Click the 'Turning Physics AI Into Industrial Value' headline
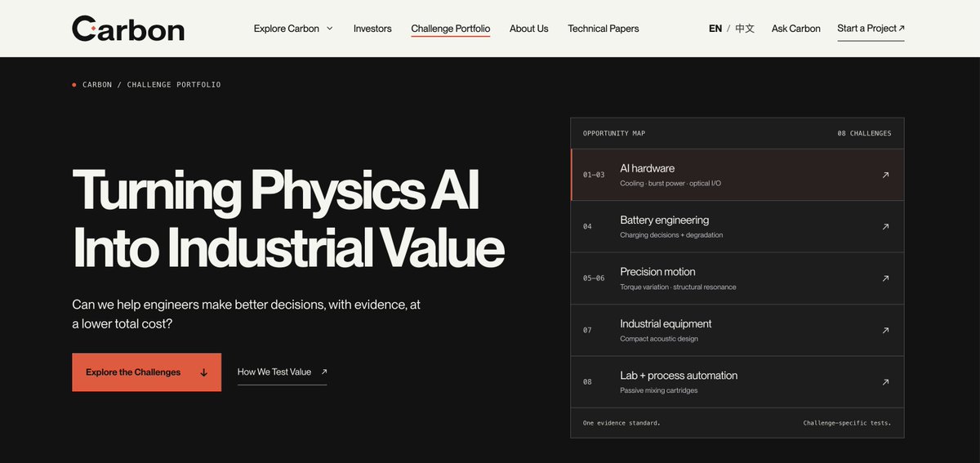 click(x=288, y=219)
